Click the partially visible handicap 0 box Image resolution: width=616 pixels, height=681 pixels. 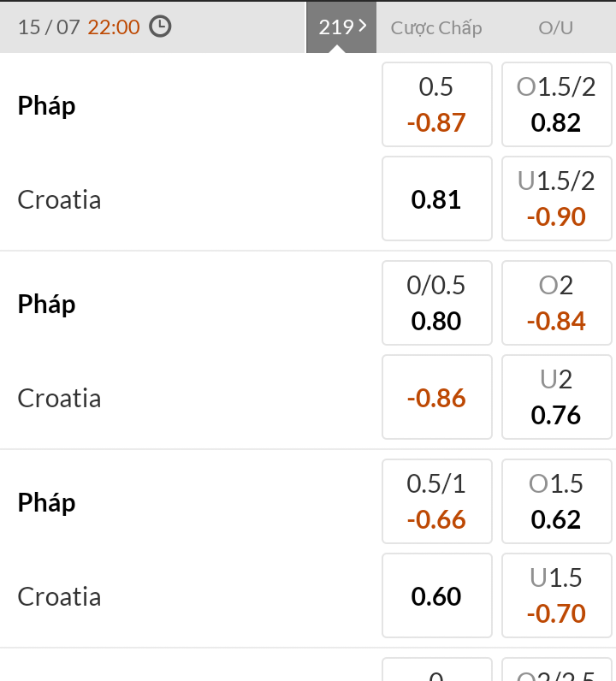point(436,670)
